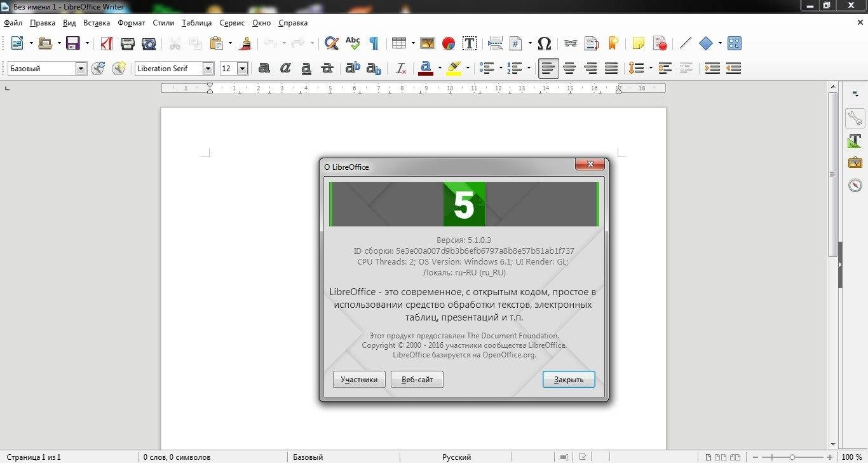Insert page break icon
The height and width of the screenshot is (463, 868).
[496, 43]
